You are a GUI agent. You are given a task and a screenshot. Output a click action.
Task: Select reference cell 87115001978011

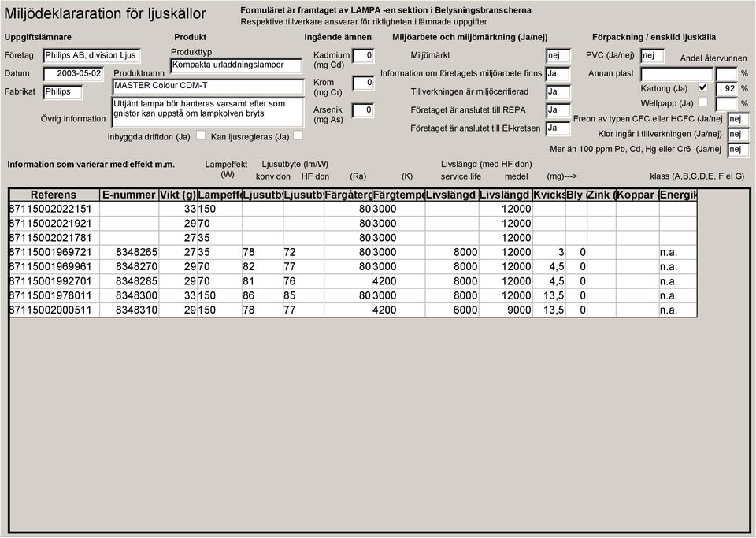tap(54, 295)
